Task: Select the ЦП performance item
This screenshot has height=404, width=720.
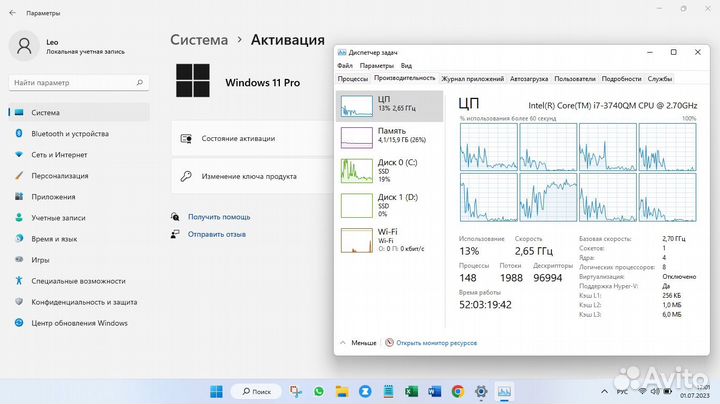Action: click(x=389, y=106)
